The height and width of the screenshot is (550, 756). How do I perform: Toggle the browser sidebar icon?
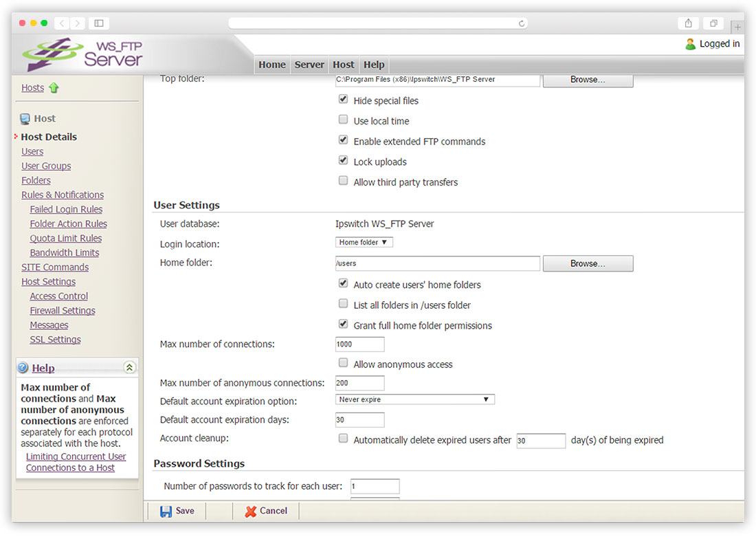click(x=99, y=23)
